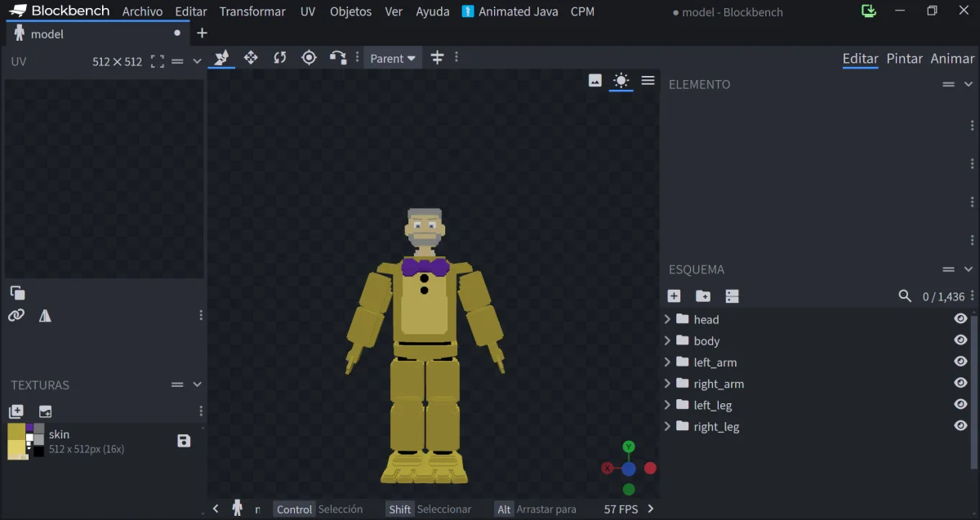Open the Ayuda menu
The width and height of the screenshot is (980, 520).
tap(433, 11)
